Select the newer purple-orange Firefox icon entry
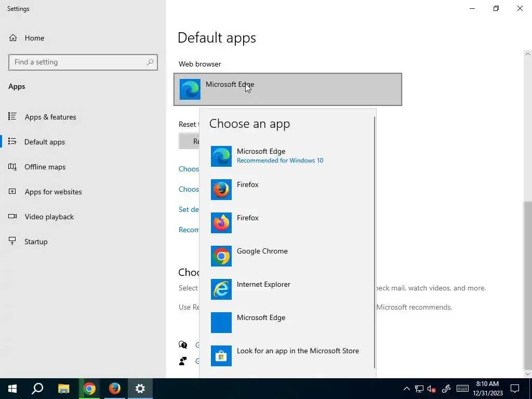Image resolution: width=532 pixels, height=399 pixels. 287,222
